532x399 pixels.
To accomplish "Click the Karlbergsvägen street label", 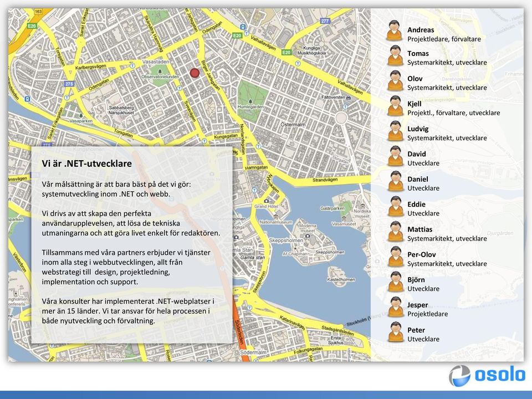I will (x=90, y=66).
